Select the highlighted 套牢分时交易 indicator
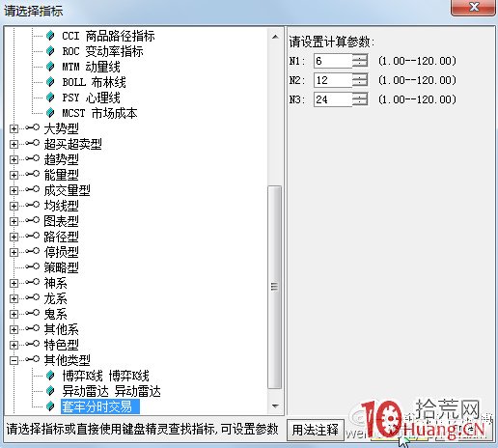The width and height of the screenshot is (498, 448). (100, 406)
